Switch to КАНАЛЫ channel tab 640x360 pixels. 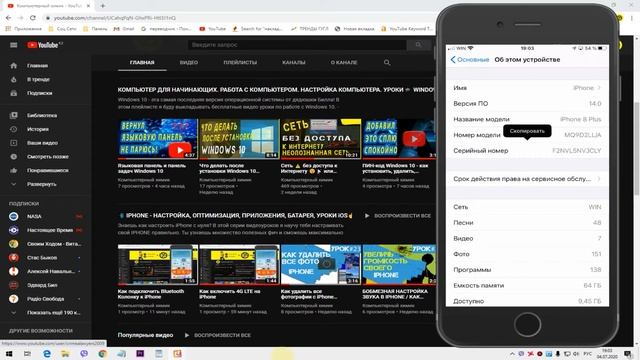pyautogui.click(x=293, y=62)
